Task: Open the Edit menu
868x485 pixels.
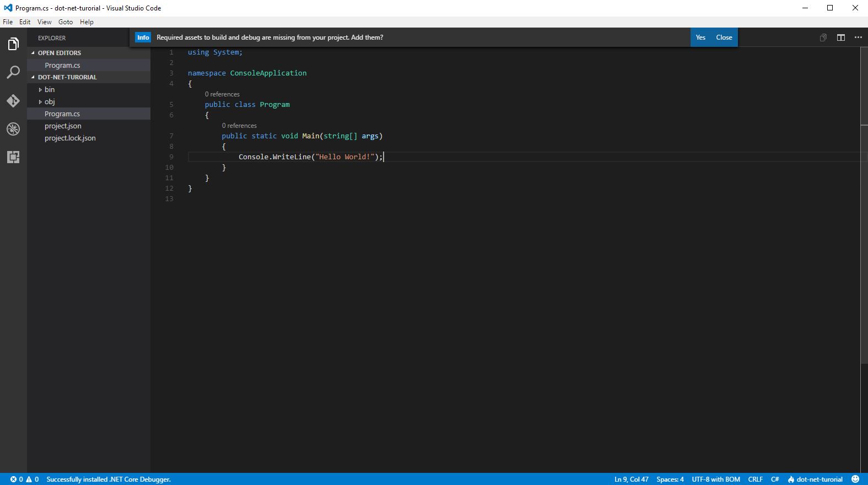Action: click(25, 22)
